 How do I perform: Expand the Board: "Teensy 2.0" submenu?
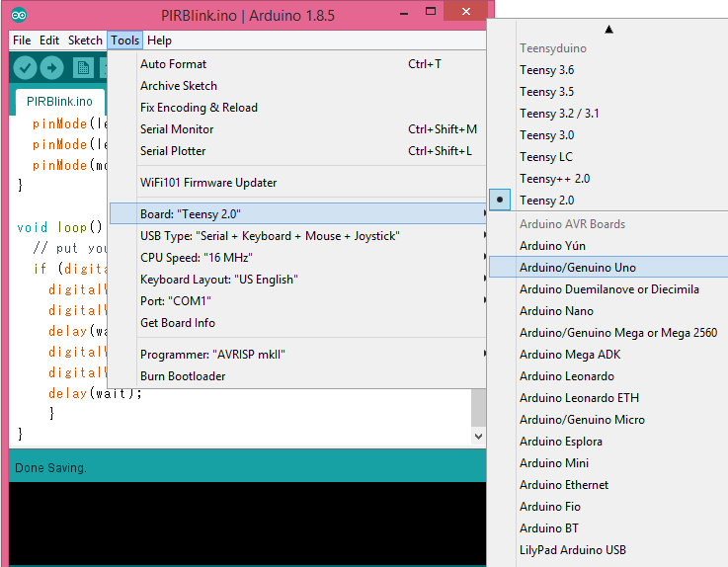click(x=297, y=213)
